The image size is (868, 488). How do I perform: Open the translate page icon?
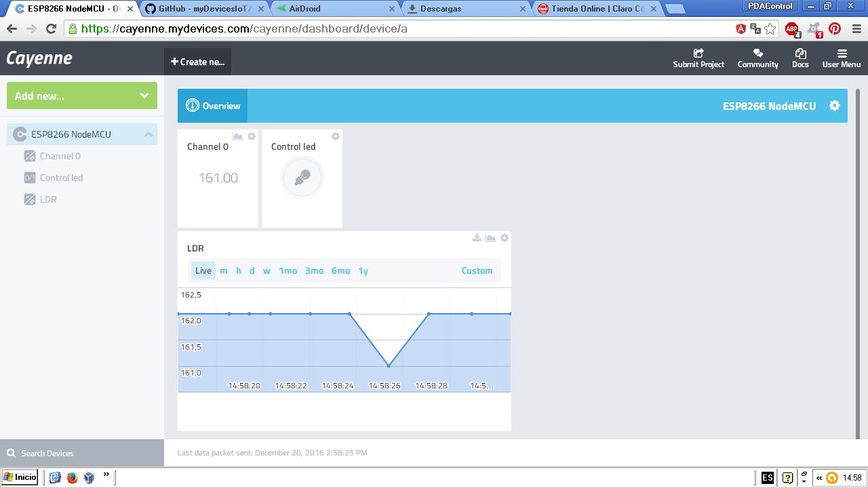click(755, 29)
